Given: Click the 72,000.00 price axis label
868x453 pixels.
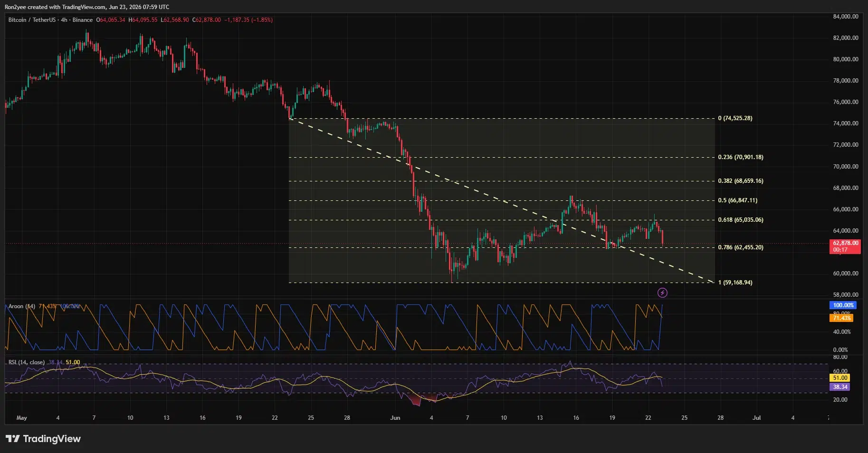Looking at the screenshot, I should 846,145.
